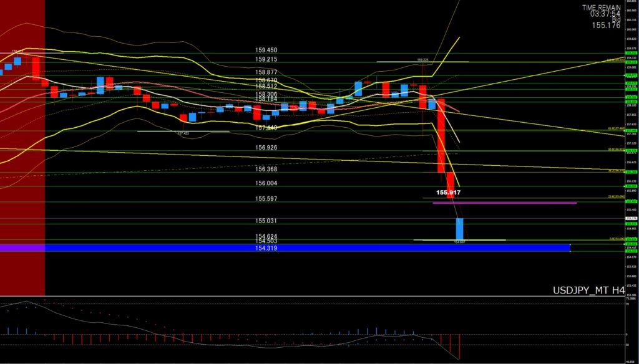
Task: Click the USDJPY_MT H4 symbol label
Action: click(589, 290)
